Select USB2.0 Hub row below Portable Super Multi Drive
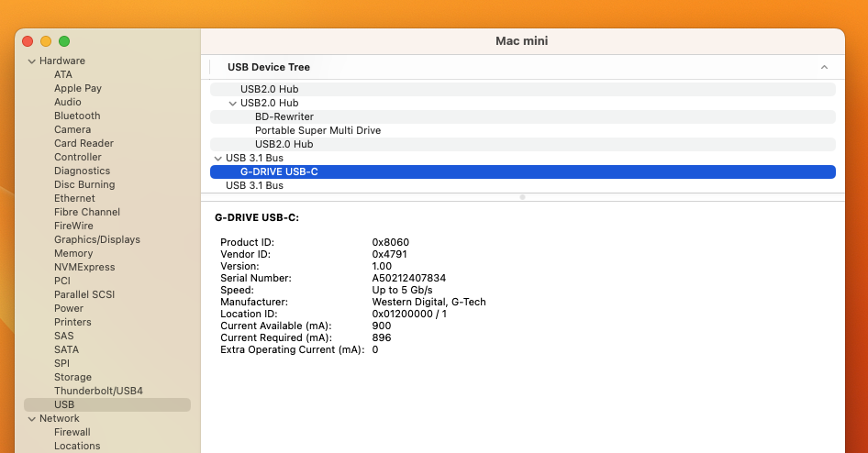The height and width of the screenshot is (453, 868). click(x=523, y=144)
